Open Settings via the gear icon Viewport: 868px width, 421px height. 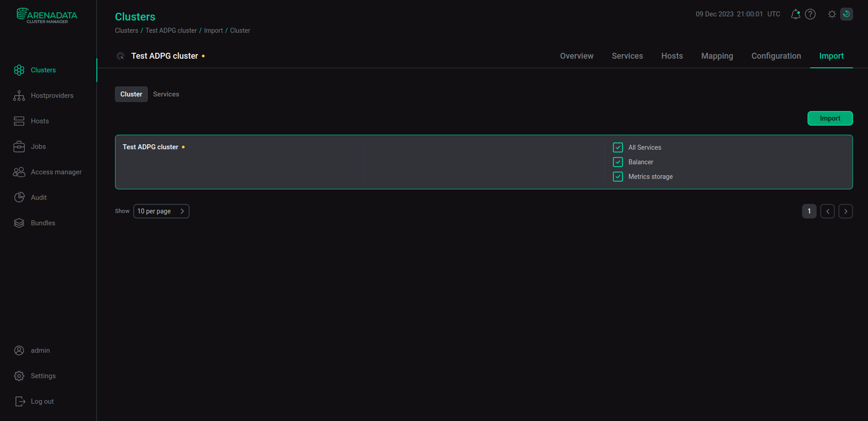19,376
